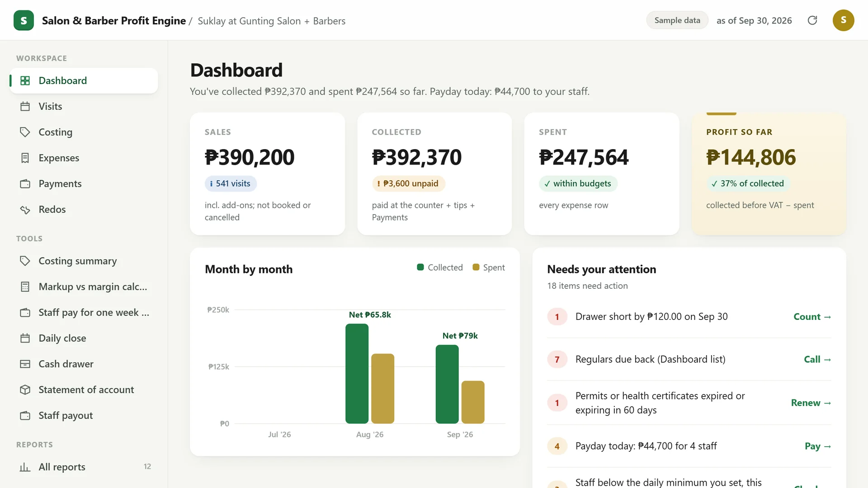
Task: Click the Visits calendar icon
Action: coord(25,106)
